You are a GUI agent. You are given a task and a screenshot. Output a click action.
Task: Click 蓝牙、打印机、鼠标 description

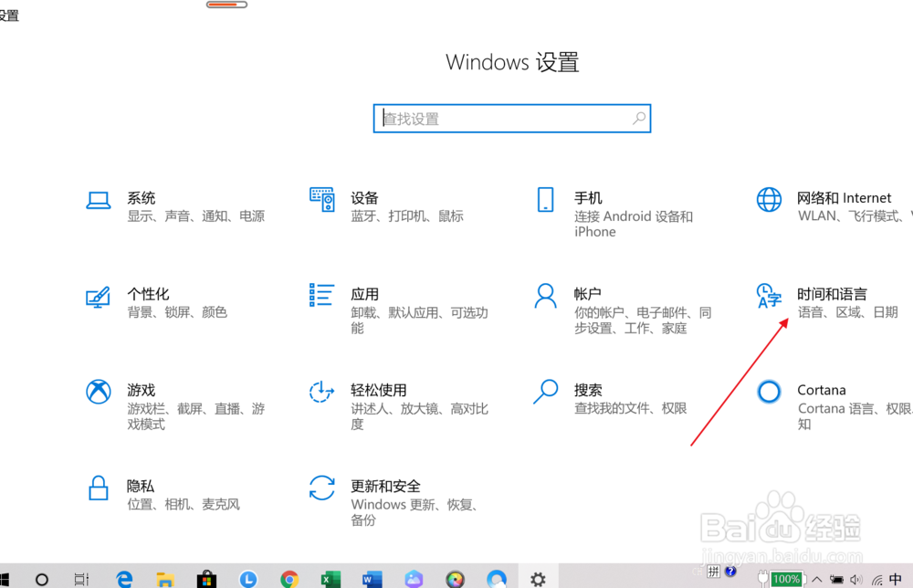pyautogui.click(x=407, y=216)
